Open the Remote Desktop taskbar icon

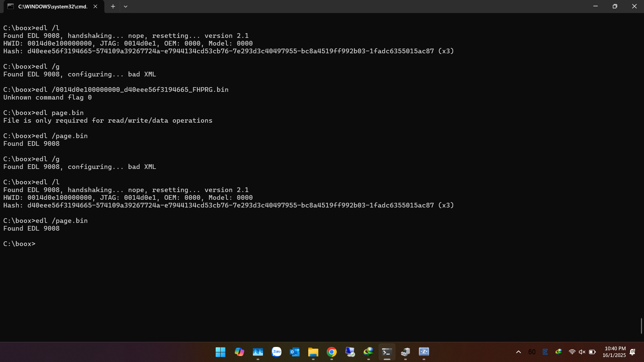(350, 352)
